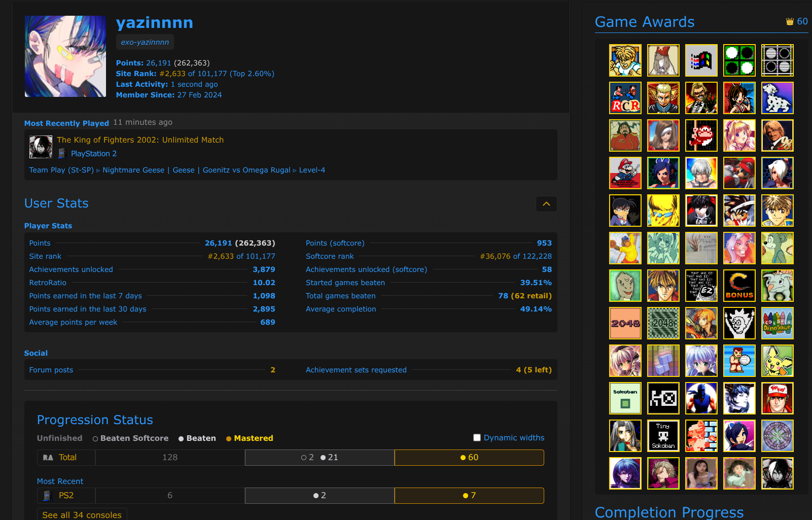Click Total games beaten value 78 (62 retail)
The height and width of the screenshot is (520, 812).
click(525, 296)
